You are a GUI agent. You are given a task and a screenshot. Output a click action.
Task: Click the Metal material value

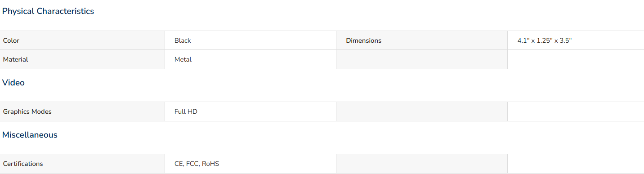(x=183, y=59)
